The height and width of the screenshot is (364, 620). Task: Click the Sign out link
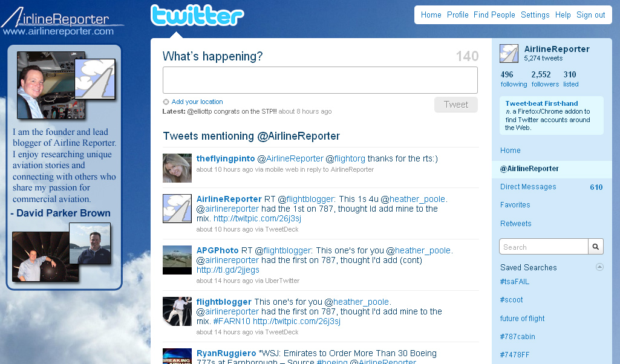click(x=591, y=15)
